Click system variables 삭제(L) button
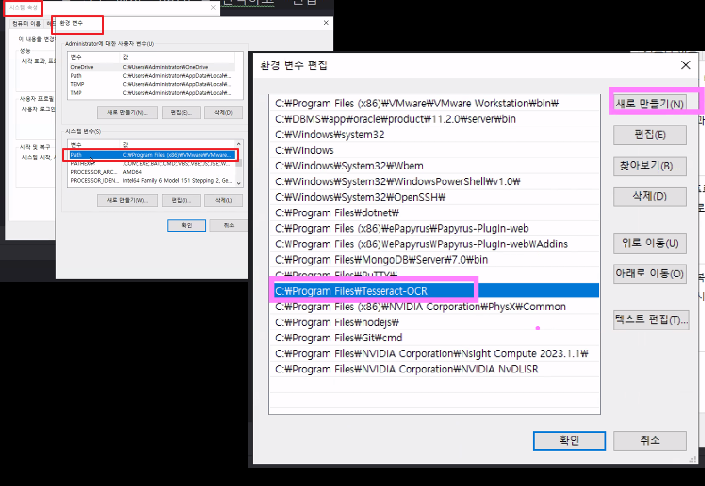 (223, 200)
